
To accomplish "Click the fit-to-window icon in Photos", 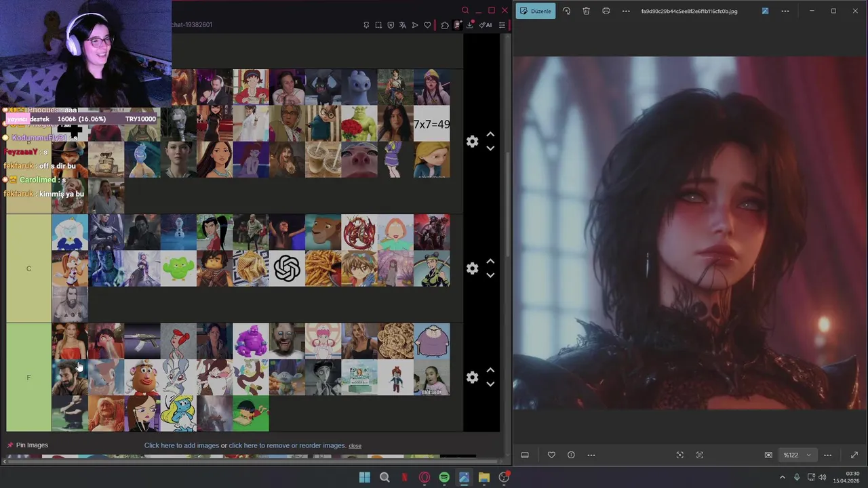I will click(x=680, y=455).
